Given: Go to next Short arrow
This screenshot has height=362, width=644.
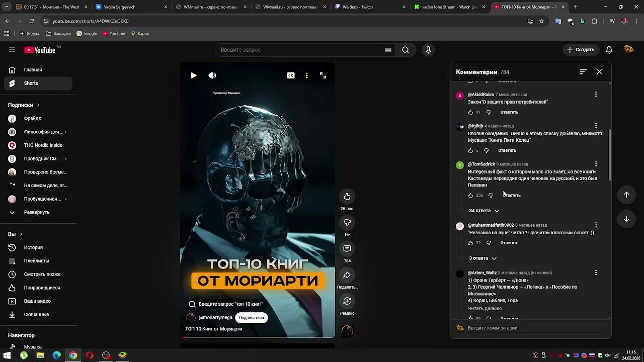Looking at the screenshot, I should [x=626, y=219].
